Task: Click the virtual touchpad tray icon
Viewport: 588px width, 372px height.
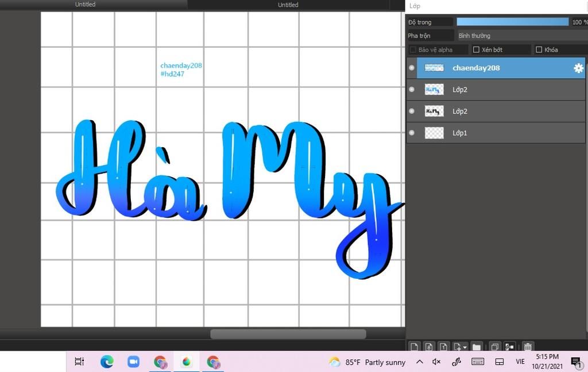Action: pos(500,362)
